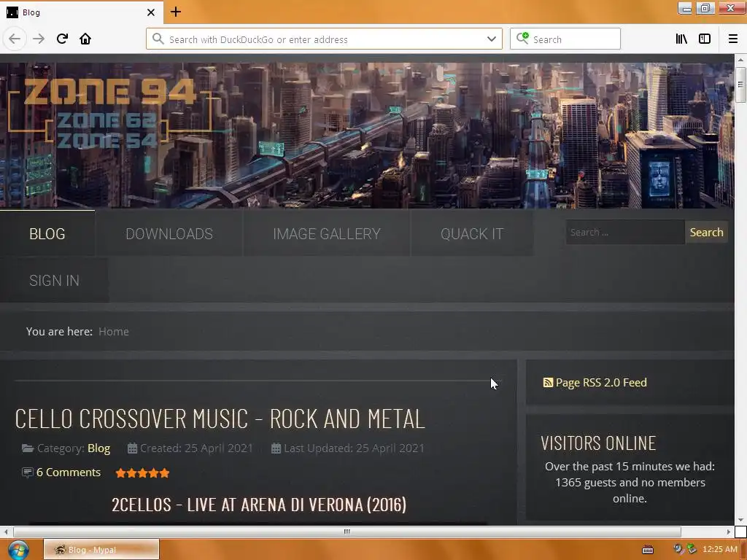The width and height of the screenshot is (747, 560).
Task: Reload the current page
Action: (x=62, y=39)
